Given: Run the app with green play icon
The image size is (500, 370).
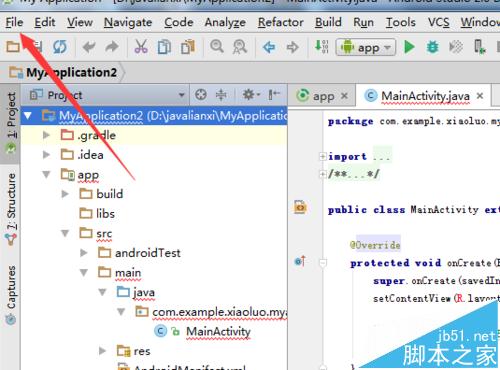Looking at the screenshot, I should pyautogui.click(x=409, y=47).
